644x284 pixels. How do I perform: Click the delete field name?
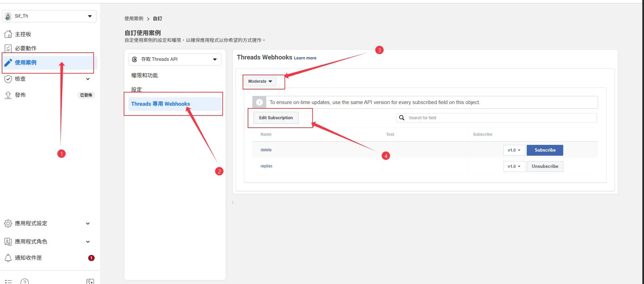[x=266, y=150]
